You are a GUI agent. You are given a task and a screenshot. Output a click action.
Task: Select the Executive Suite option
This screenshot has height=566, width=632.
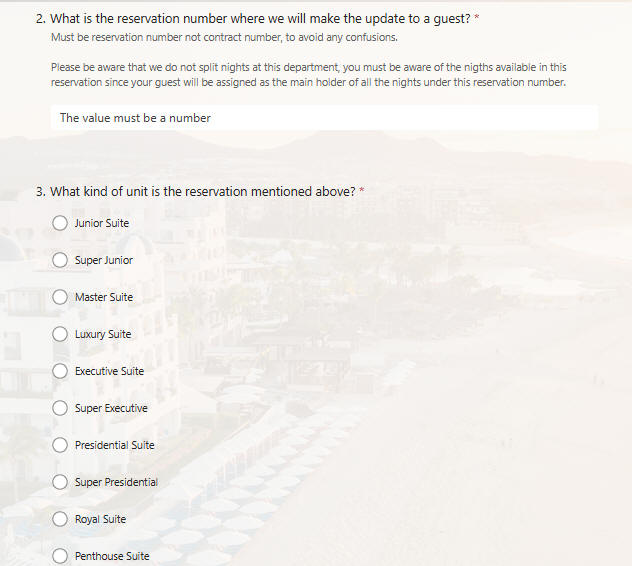click(60, 371)
